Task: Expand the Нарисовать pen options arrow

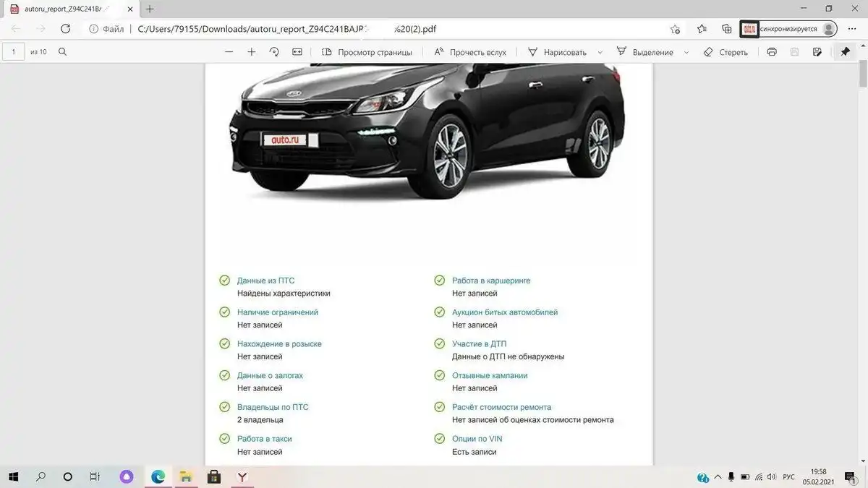Action: (600, 52)
